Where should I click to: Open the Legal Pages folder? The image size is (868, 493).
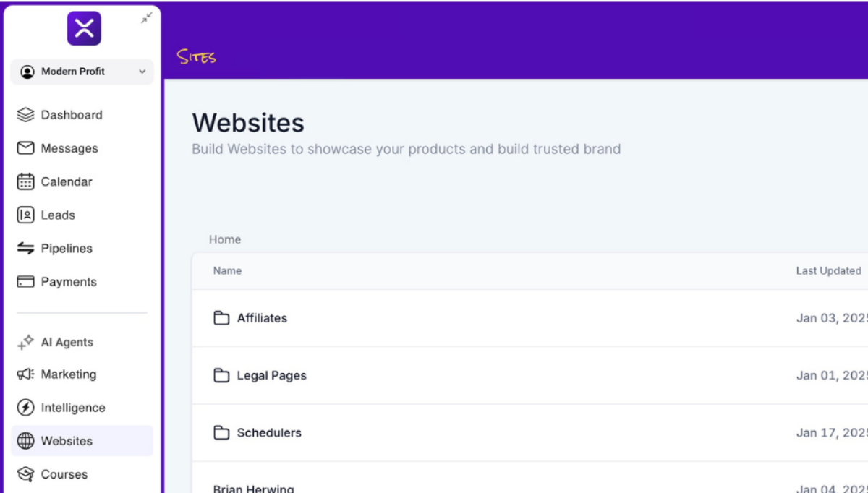[x=271, y=376]
